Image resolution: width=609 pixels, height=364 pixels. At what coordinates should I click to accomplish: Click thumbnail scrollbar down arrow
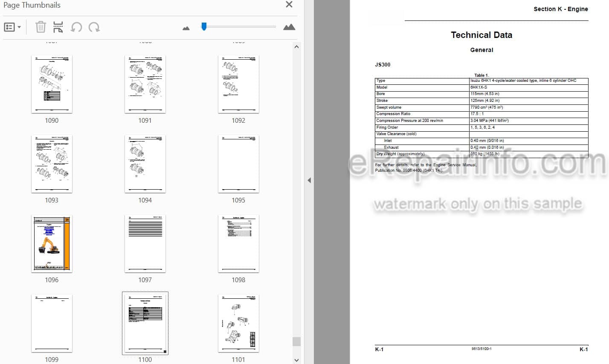point(297,360)
